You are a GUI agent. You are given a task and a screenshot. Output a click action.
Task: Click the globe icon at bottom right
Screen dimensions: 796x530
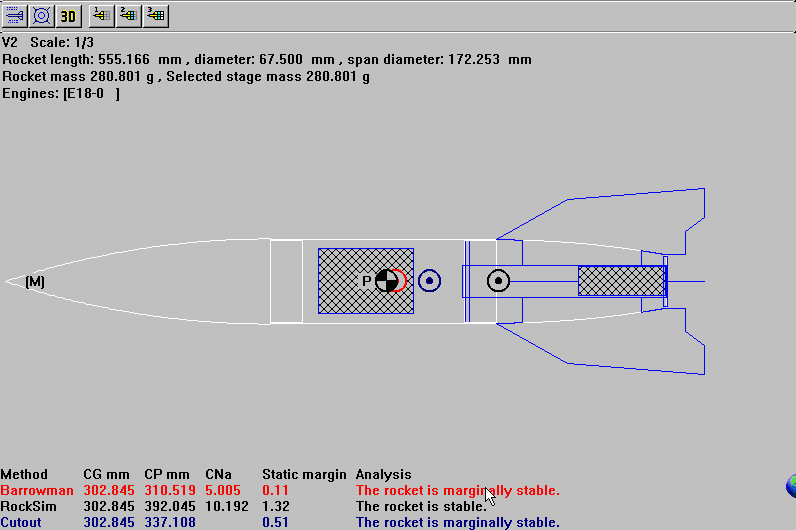point(790,487)
